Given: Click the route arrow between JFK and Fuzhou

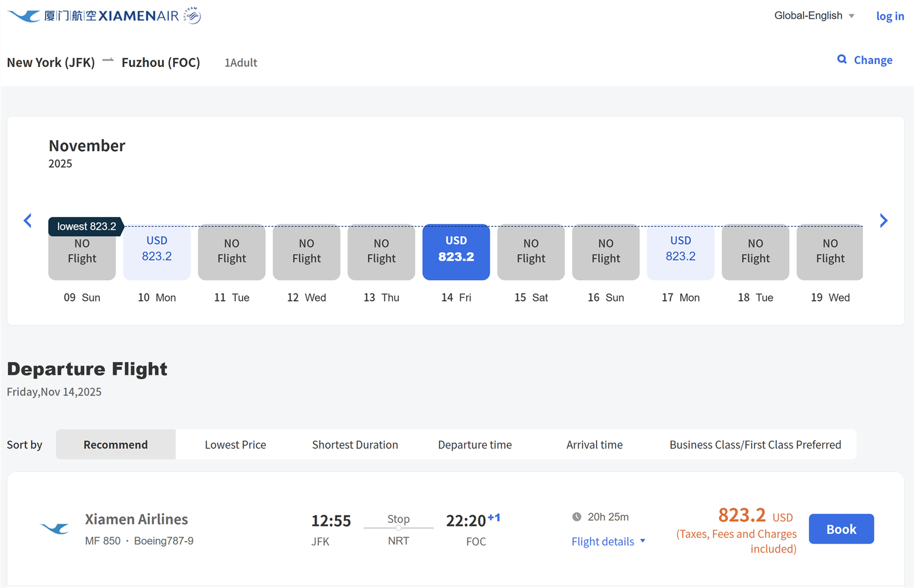Looking at the screenshot, I should point(108,60).
